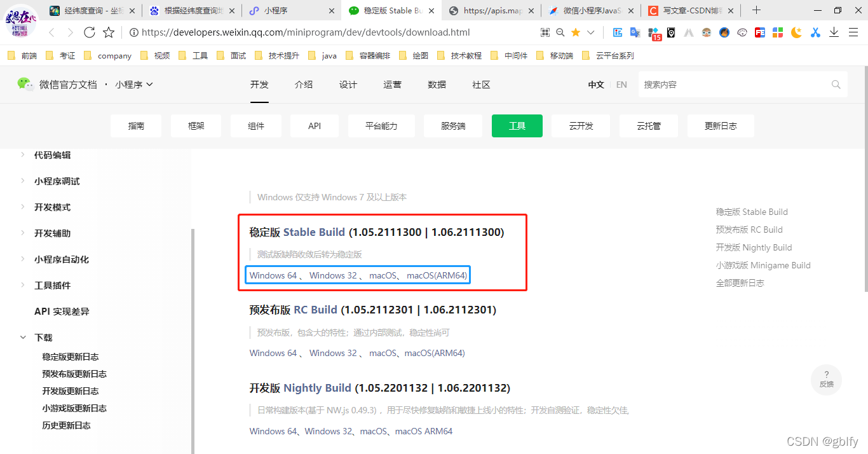This screenshot has height=454, width=868.
Task: Open the extension with red 15 badge
Action: coord(654,34)
